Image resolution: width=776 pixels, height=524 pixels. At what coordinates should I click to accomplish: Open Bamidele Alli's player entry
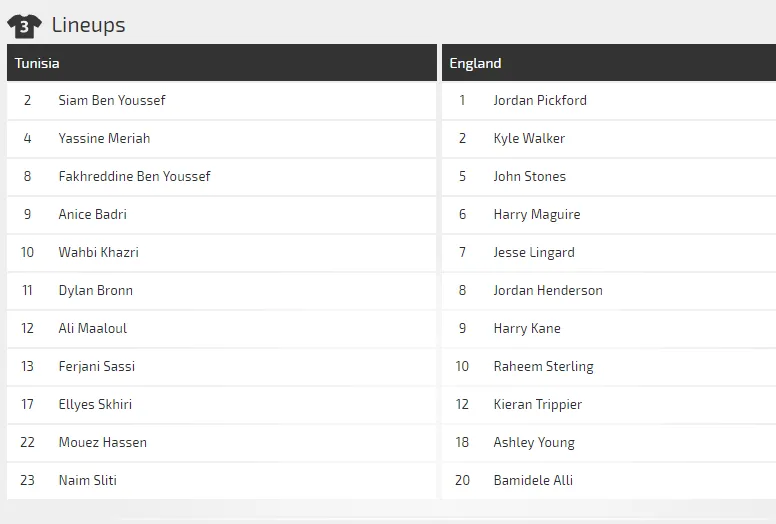pyautogui.click(x=533, y=480)
